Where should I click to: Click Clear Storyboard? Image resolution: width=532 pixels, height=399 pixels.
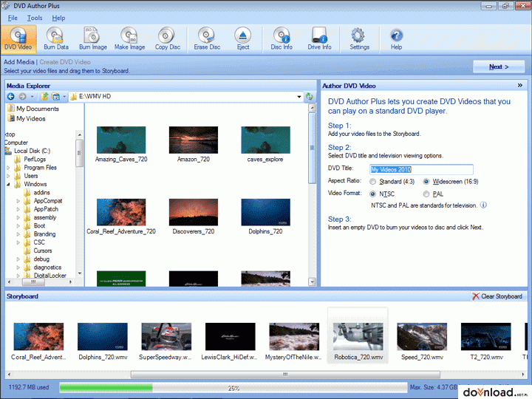point(497,296)
